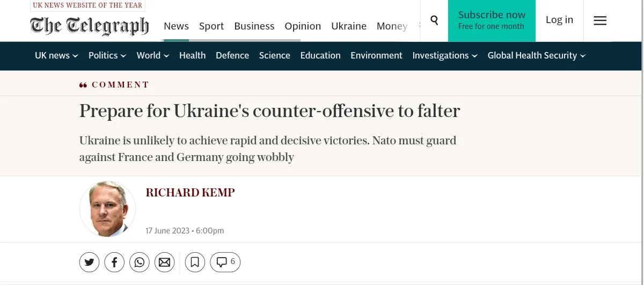
Task: Open the hamburger menu icon
Action: pos(600,20)
